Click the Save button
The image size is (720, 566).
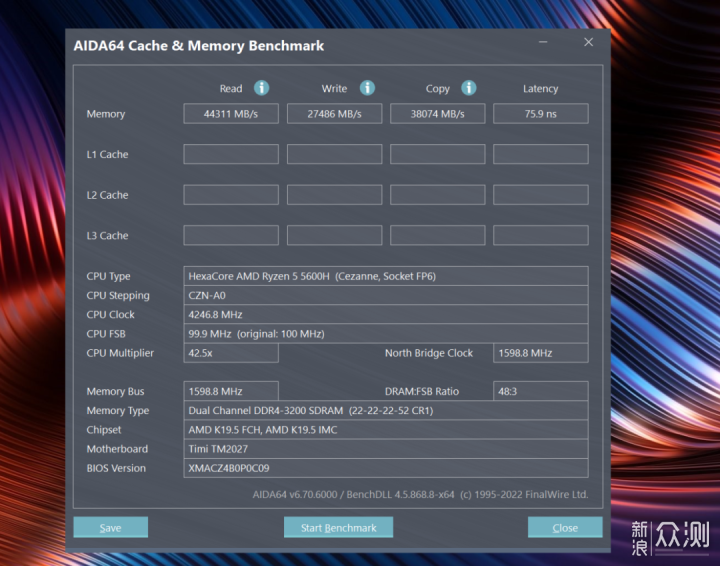coord(111,527)
